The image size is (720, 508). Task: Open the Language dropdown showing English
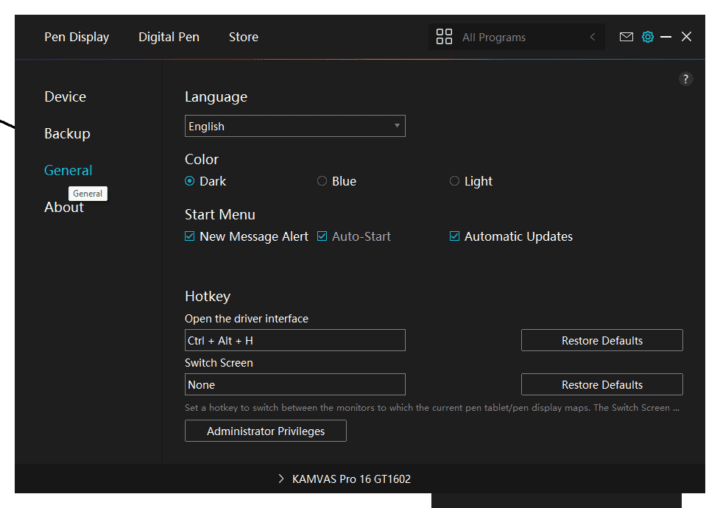pos(295,126)
